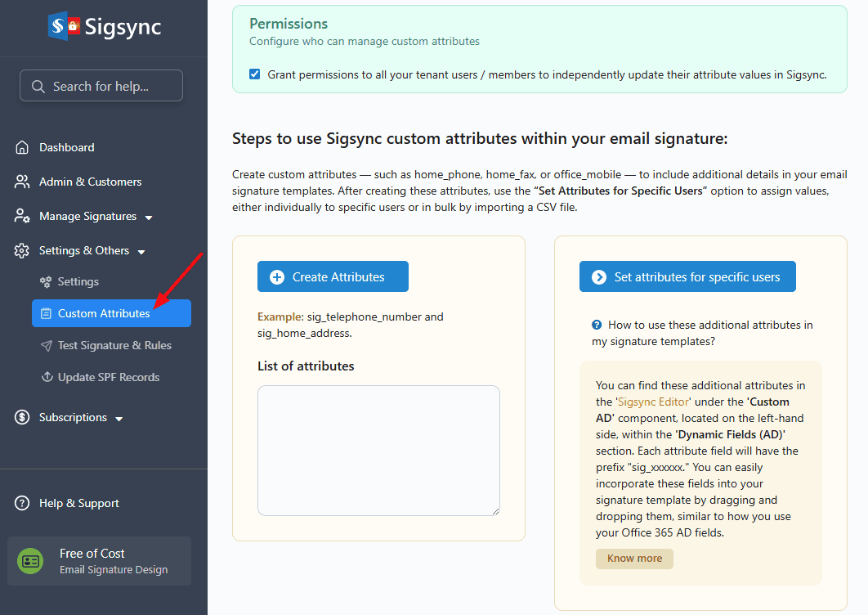Click the "How to use these additional attributes" text

point(702,333)
